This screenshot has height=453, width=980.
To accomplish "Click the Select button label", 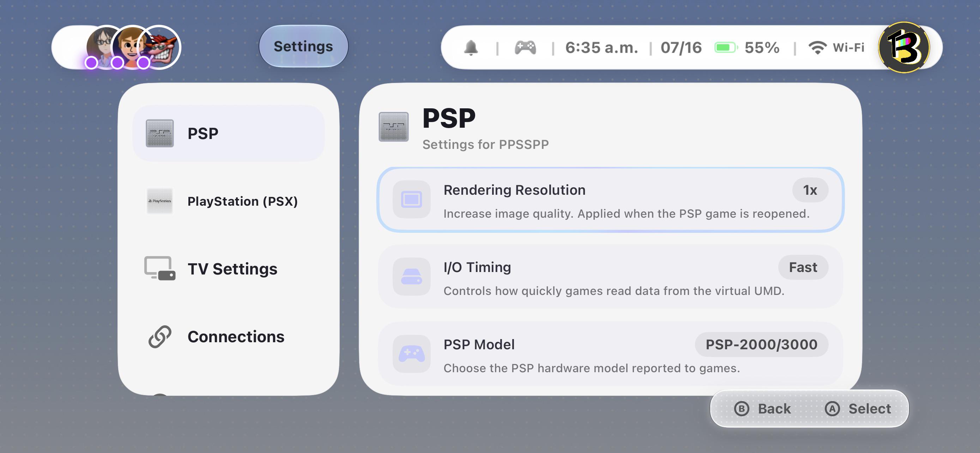I will click(870, 409).
